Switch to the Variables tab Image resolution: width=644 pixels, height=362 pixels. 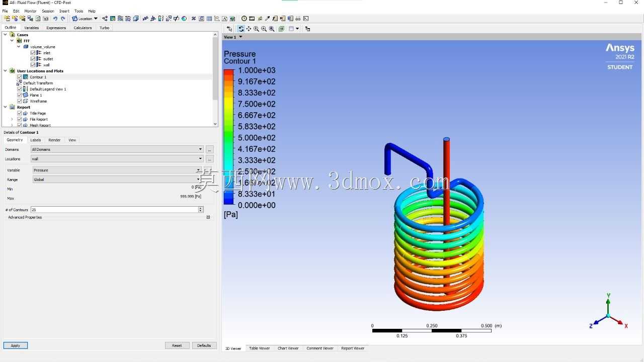(31, 28)
